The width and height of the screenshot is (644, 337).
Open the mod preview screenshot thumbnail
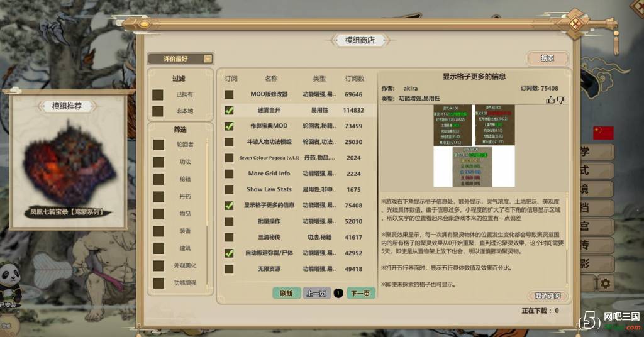474,146
